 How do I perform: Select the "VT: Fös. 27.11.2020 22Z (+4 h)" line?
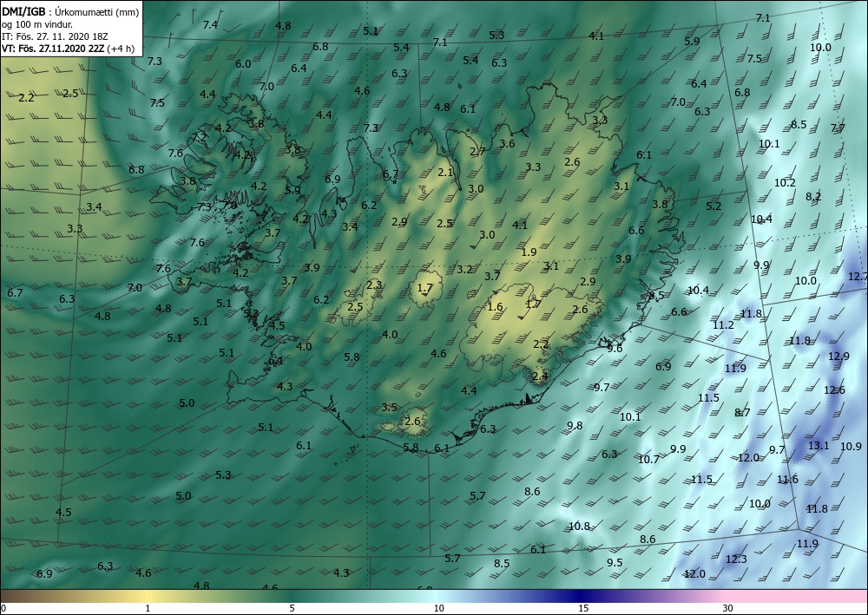pos(68,48)
